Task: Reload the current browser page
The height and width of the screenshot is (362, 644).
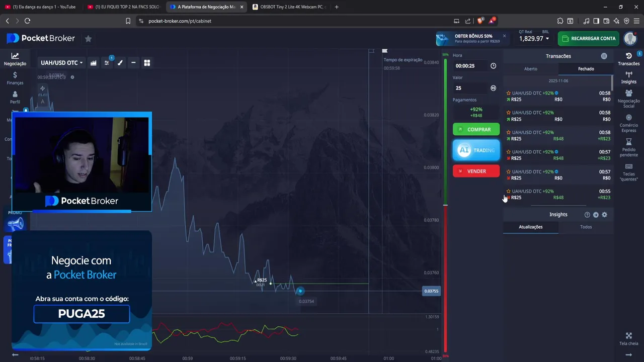Action: [x=27, y=21]
